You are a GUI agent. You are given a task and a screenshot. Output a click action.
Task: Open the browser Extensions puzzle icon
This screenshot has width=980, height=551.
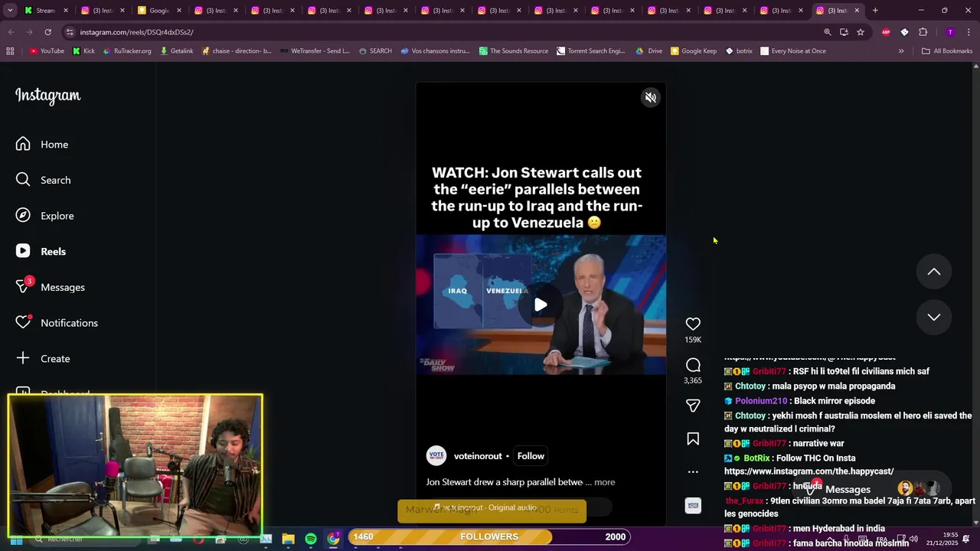pyautogui.click(x=923, y=32)
